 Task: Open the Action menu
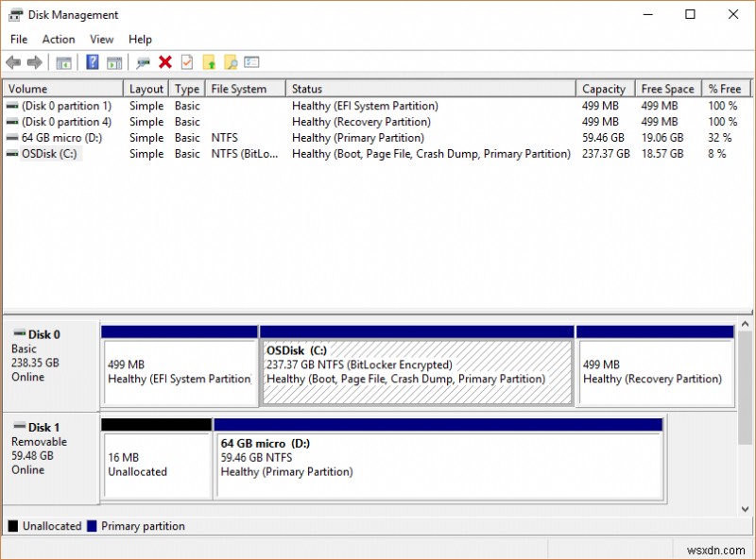click(x=59, y=40)
